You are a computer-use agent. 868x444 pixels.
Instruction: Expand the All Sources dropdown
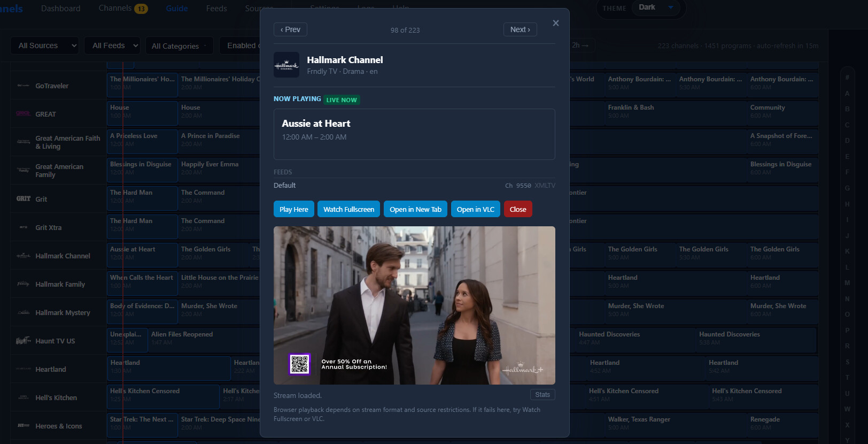45,45
